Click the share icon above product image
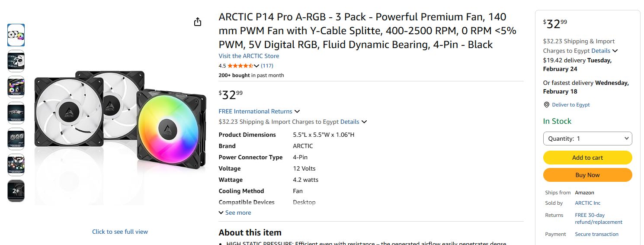Image resolution: width=644 pixels, height=245 pixels. pos(198,22)
